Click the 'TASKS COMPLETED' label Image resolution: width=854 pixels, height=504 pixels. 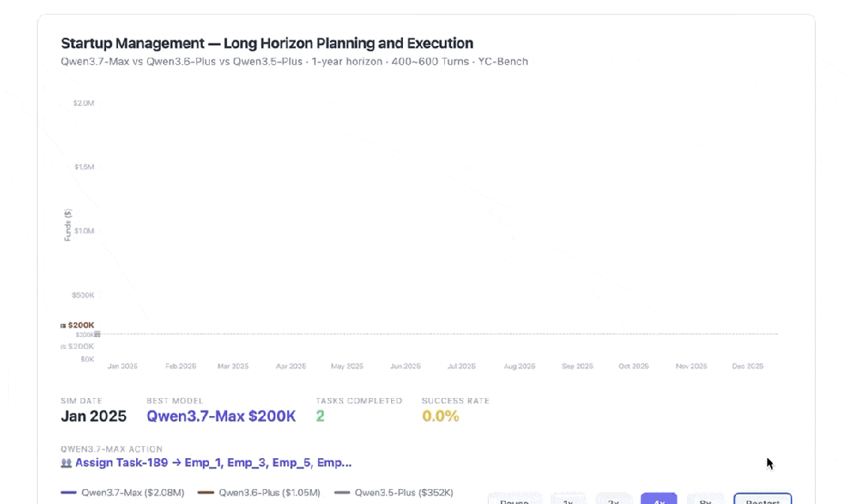359,400
